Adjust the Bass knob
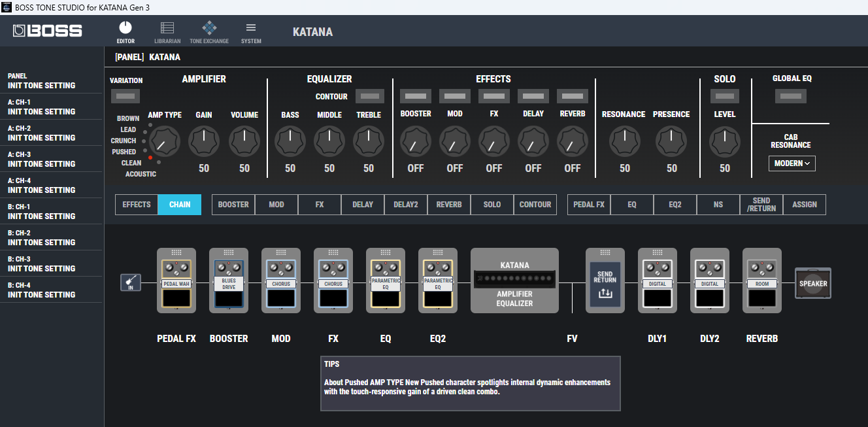 290,141
